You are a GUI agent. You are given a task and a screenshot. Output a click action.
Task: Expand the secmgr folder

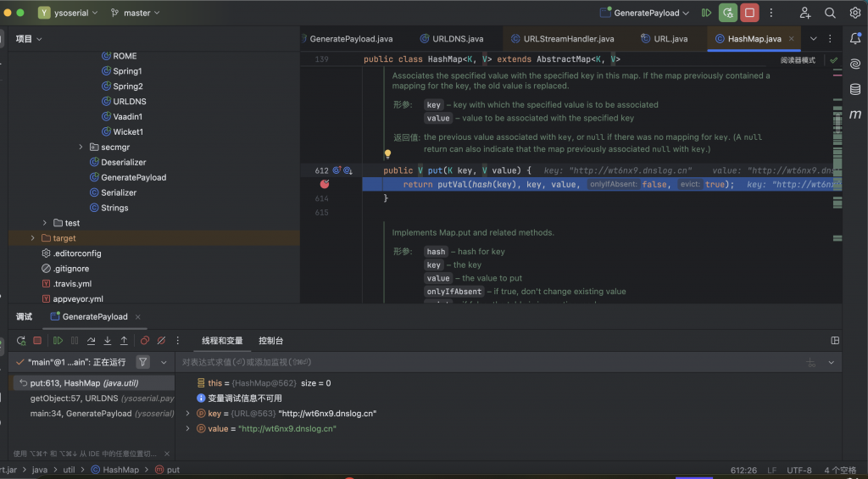(81, 147)
